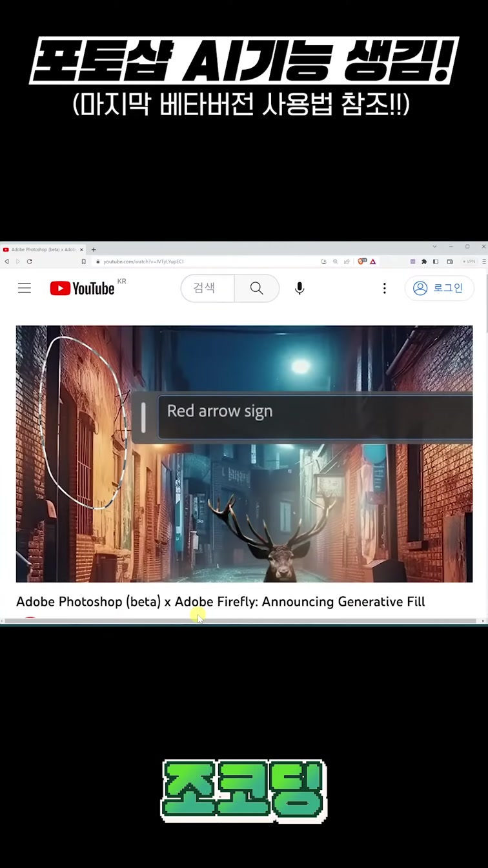Click the 로그인 sign-in button
This screenshot has width=488, height=868.
point(439,288)
